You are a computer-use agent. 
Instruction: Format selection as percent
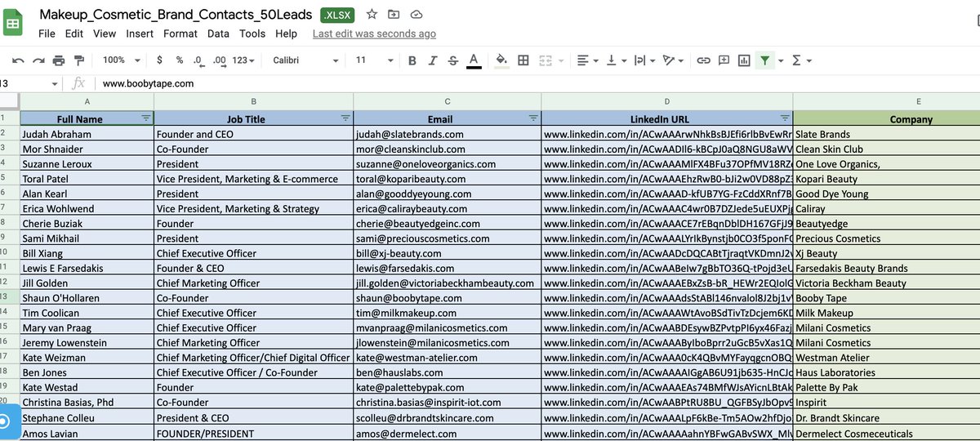click(x=180, y=60)
